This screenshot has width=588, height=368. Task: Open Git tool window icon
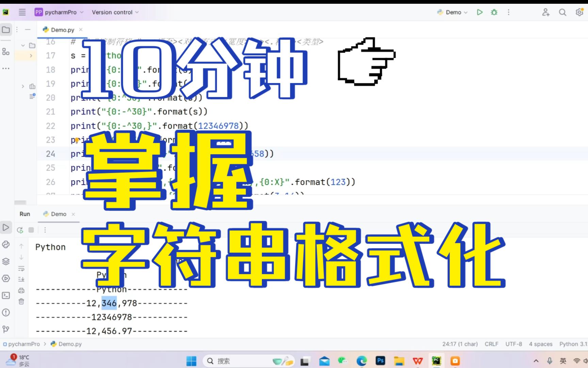pyautogui.click(x=6, y=329)
